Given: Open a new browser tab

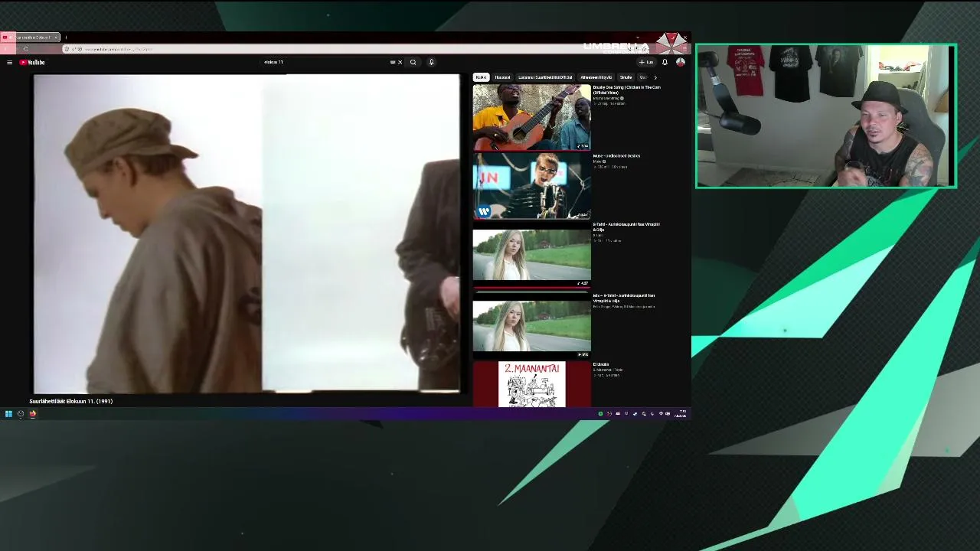Looking at the screenshot, I should 66,37.
